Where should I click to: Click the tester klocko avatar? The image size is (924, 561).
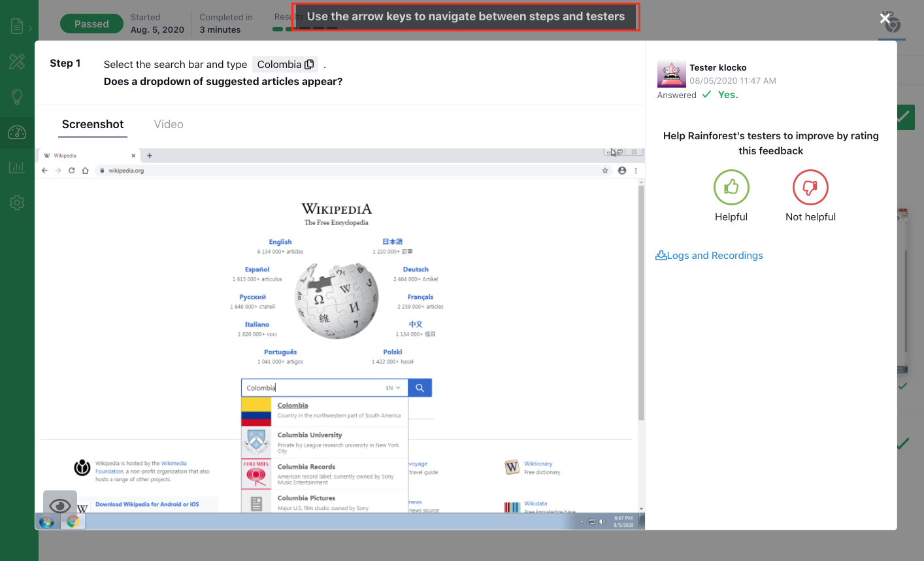(x=671, y=75)
